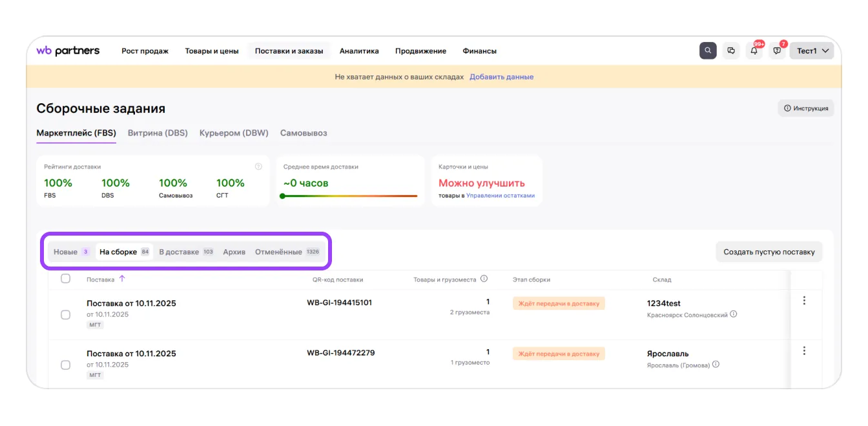Switch to the Витрина (DBS) tab
868x426 pixels.
(158, 133)
